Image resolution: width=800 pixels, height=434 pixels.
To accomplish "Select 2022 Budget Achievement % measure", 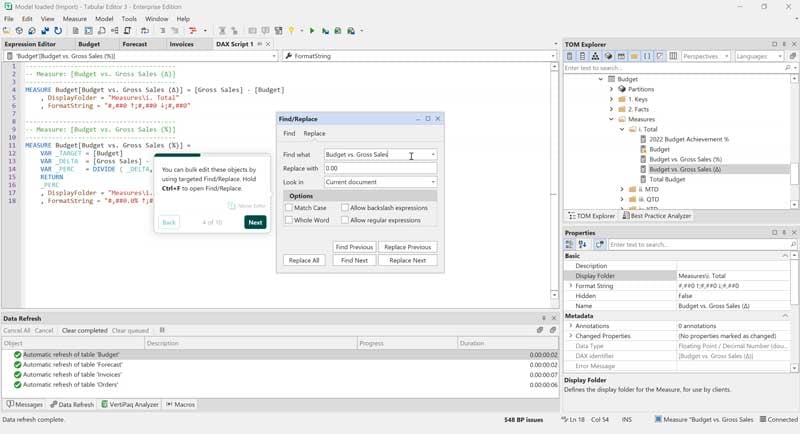I will [689, 139].
